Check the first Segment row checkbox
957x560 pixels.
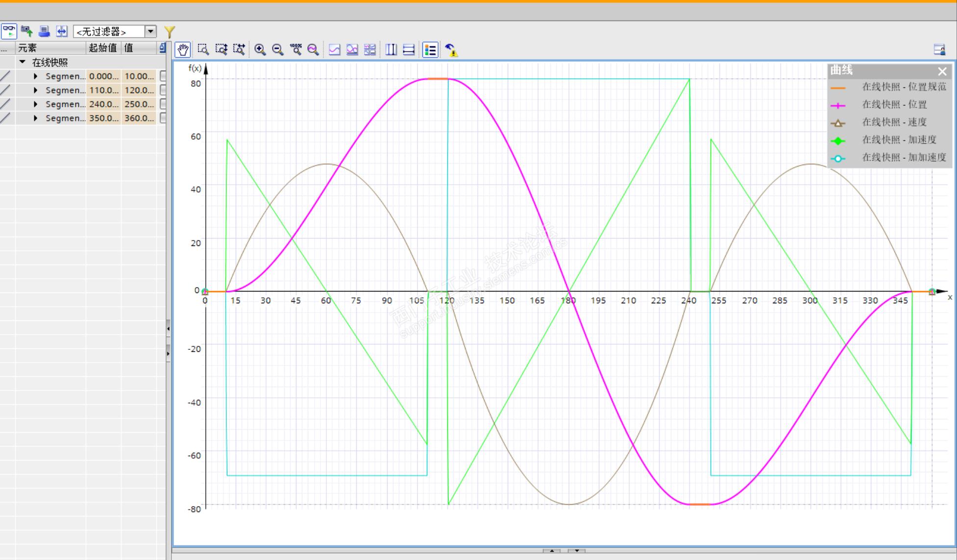[163, 76]
